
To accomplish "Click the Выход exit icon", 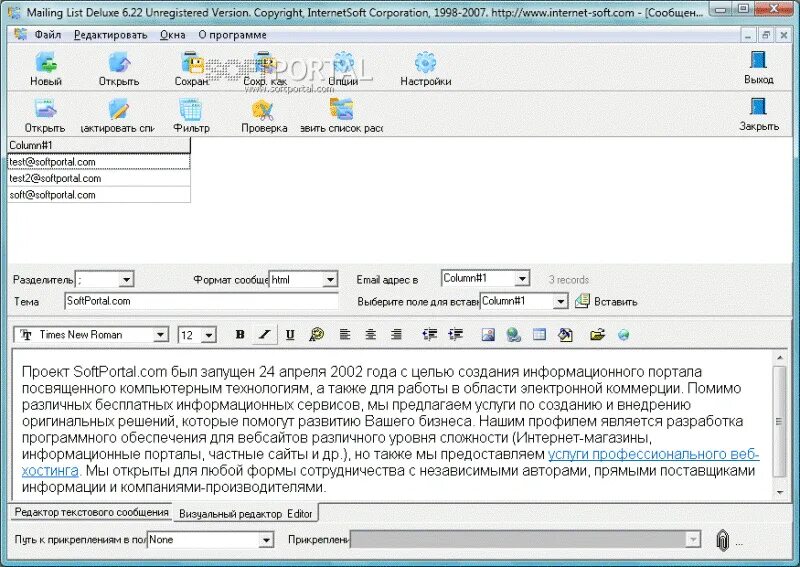I will pos(759,60).
